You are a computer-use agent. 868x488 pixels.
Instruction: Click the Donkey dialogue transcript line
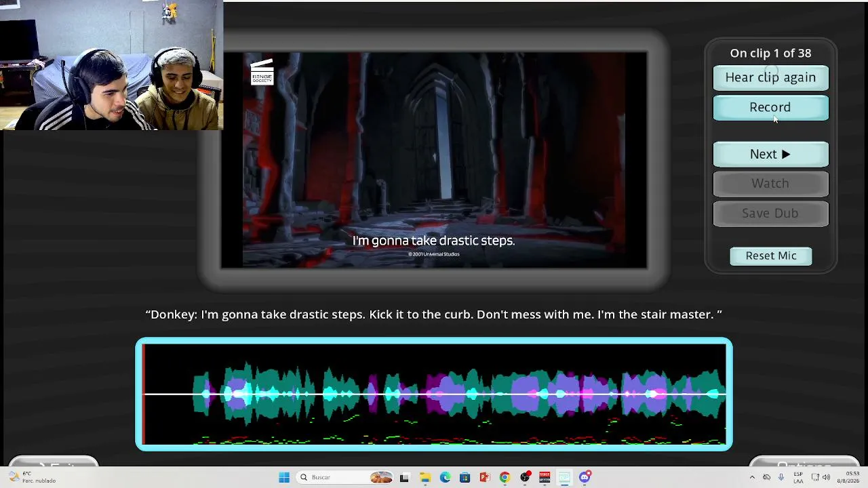tap(434, 314)
